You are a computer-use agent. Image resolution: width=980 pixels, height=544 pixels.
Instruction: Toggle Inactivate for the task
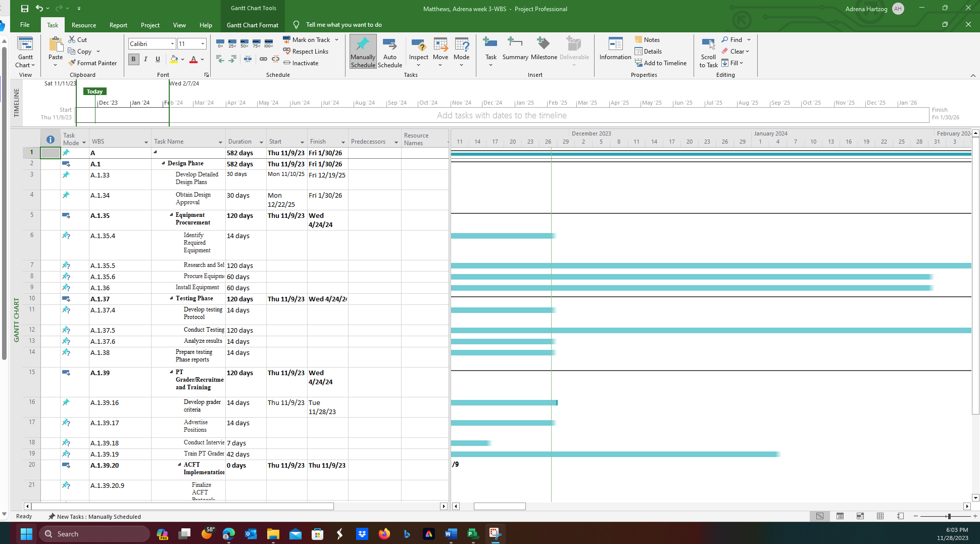tap(301, 63)
